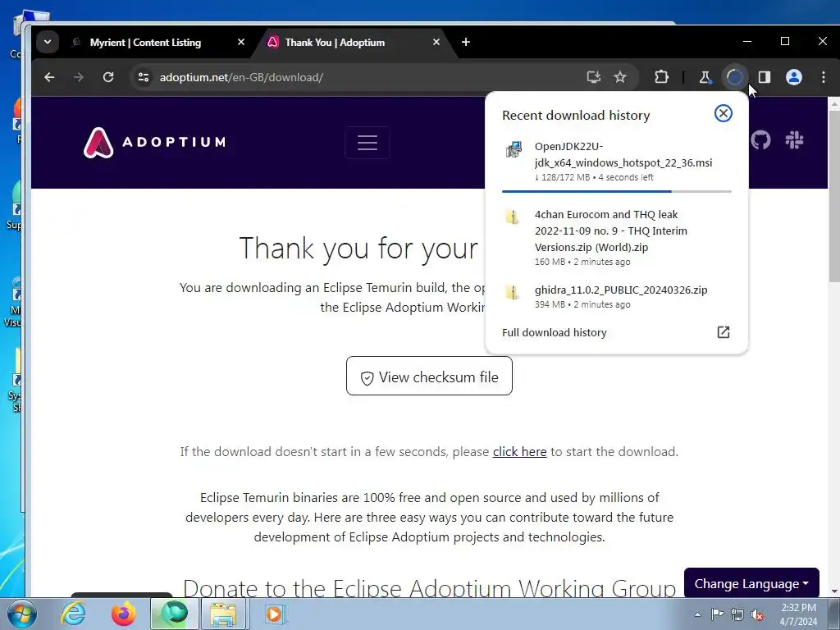840x630 pixels.
Task: Click the install/cast icon in address bar
Action: point(593,77)
